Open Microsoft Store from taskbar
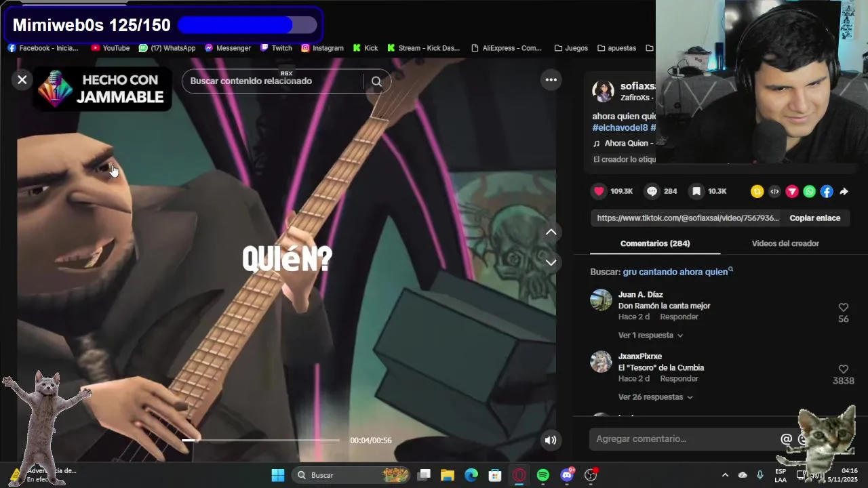This screenshot has height=488, width=868. coord(495,475)
